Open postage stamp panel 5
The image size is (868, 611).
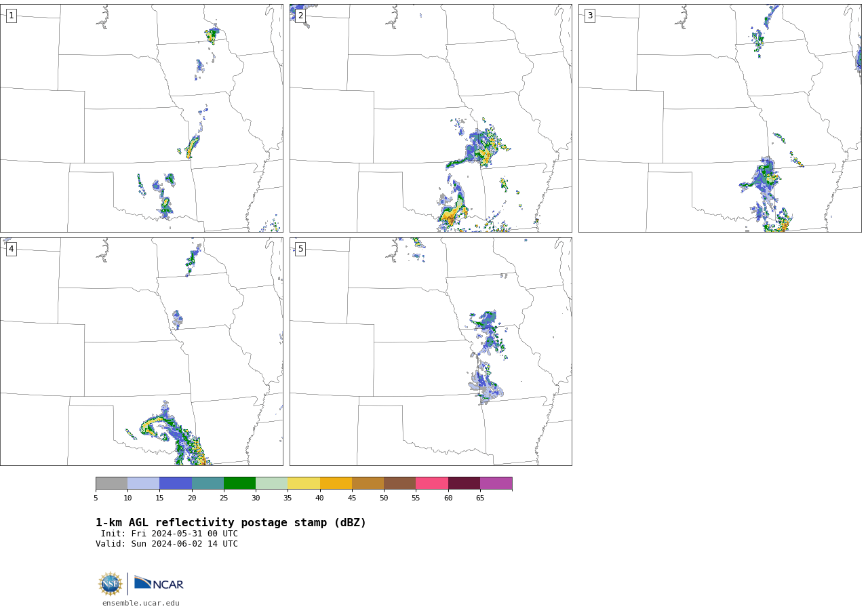[431, 351]
